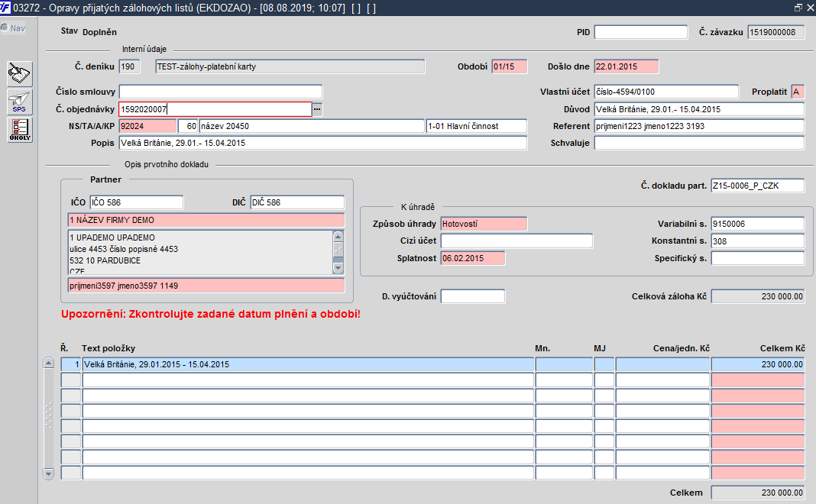
Task: Click the partner address scroll up arrow
Action: pyautogui.click(x=338, y=237)
